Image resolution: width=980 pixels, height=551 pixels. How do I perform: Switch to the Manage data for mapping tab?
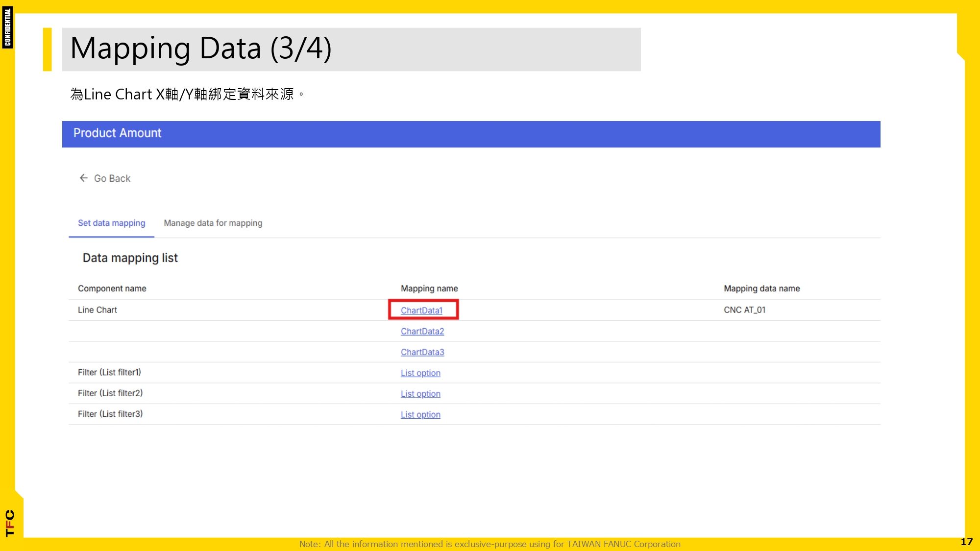pyautogui.click(x=213, y=223)
